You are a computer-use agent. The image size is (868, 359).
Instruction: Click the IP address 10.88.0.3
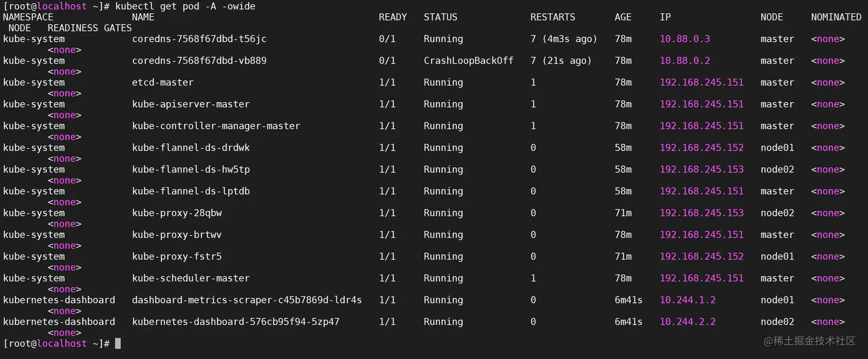(685, 39)
